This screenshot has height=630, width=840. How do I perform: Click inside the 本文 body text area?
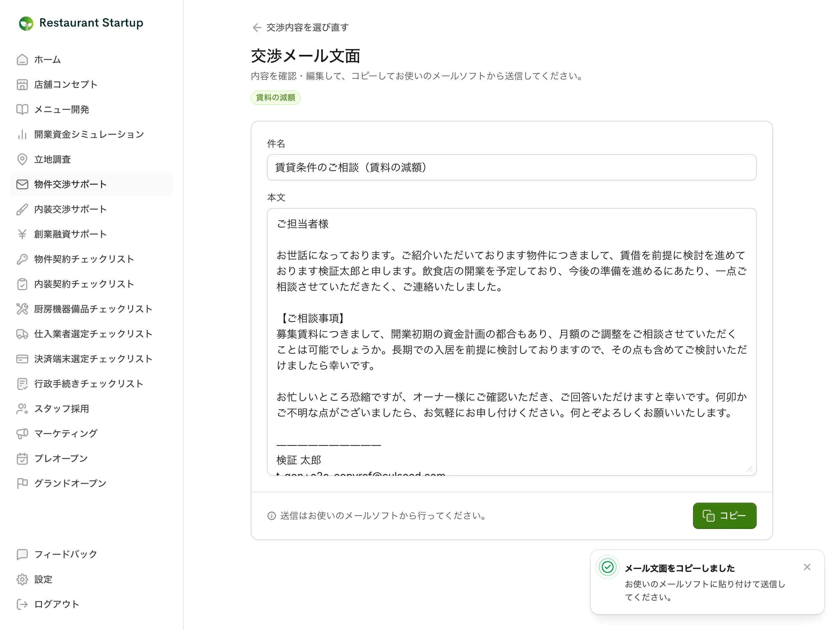pyautogui.click(x=511, y=342)
